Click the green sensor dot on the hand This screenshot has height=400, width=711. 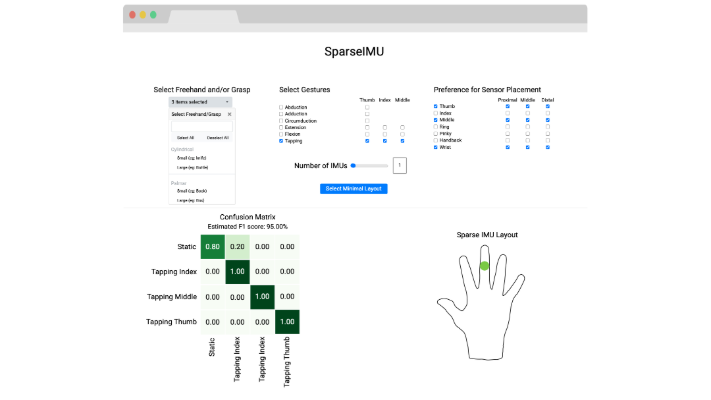[x=484, y=265]
